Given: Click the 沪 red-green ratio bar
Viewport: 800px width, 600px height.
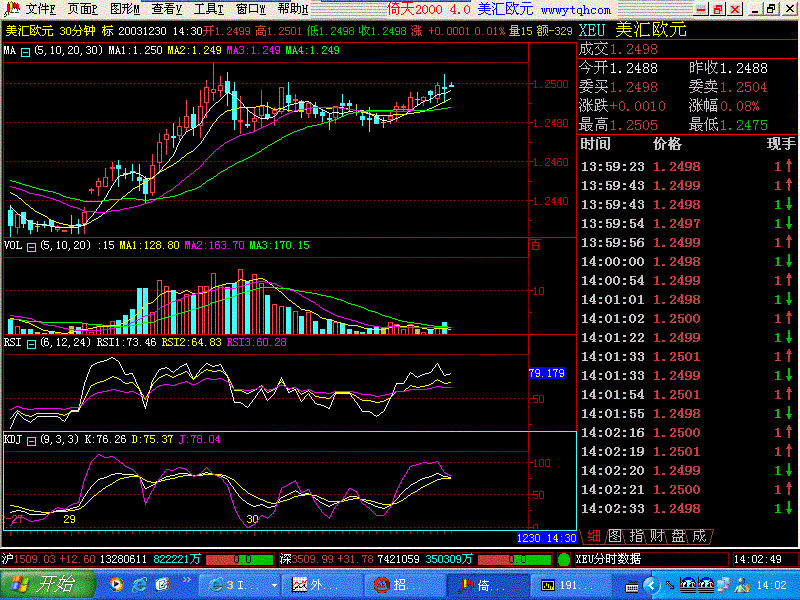Looking at the screenshot, I should point(239,560).
